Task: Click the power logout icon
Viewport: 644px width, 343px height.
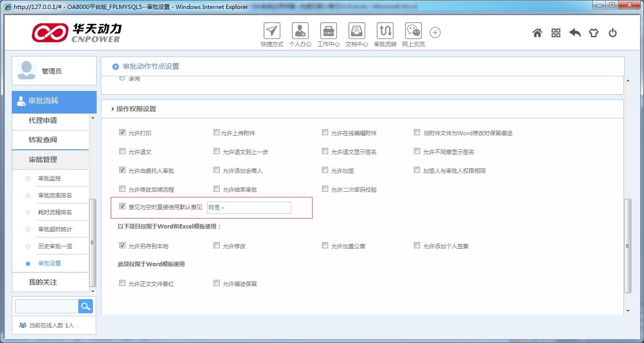Action: (612, 33)
